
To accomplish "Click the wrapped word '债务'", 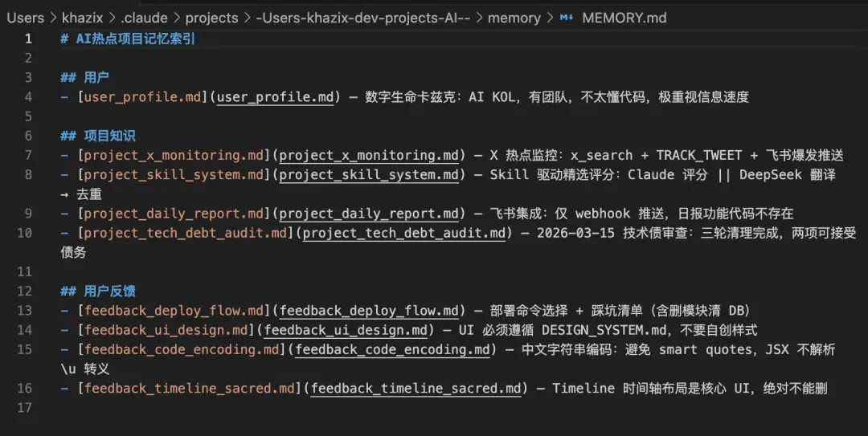I will (x=73, y=253).
